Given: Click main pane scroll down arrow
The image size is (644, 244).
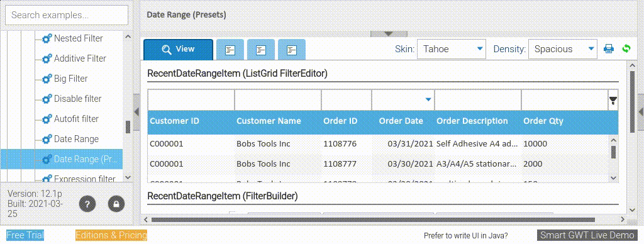Looking at the screenshot, I should 633,210.
